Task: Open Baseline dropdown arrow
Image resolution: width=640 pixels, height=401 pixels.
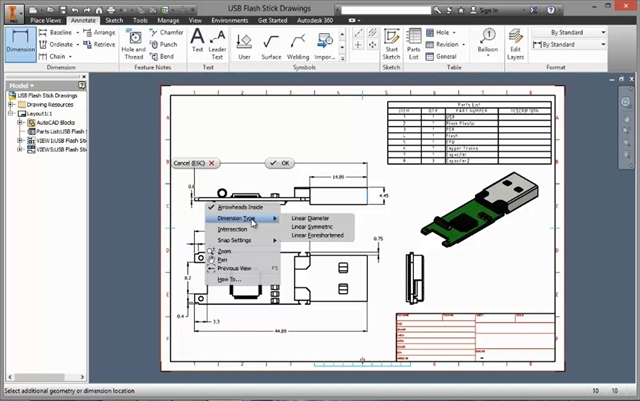Action: point(78,33)
